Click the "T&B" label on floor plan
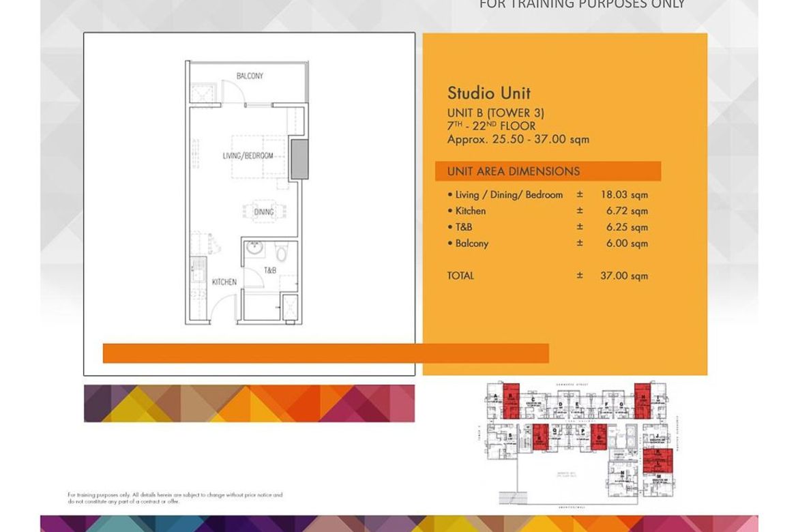Screen dimensions: 798x532 (270, 270)
